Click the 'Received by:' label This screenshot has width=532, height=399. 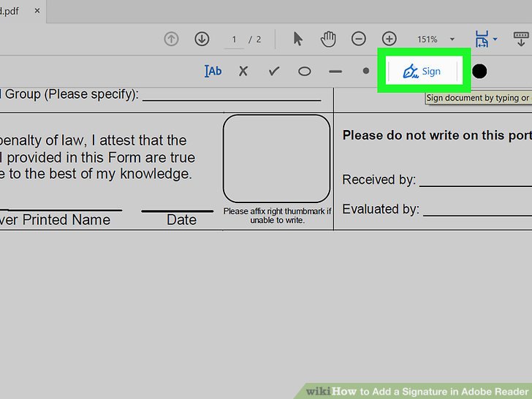click(x=379, y=180)
